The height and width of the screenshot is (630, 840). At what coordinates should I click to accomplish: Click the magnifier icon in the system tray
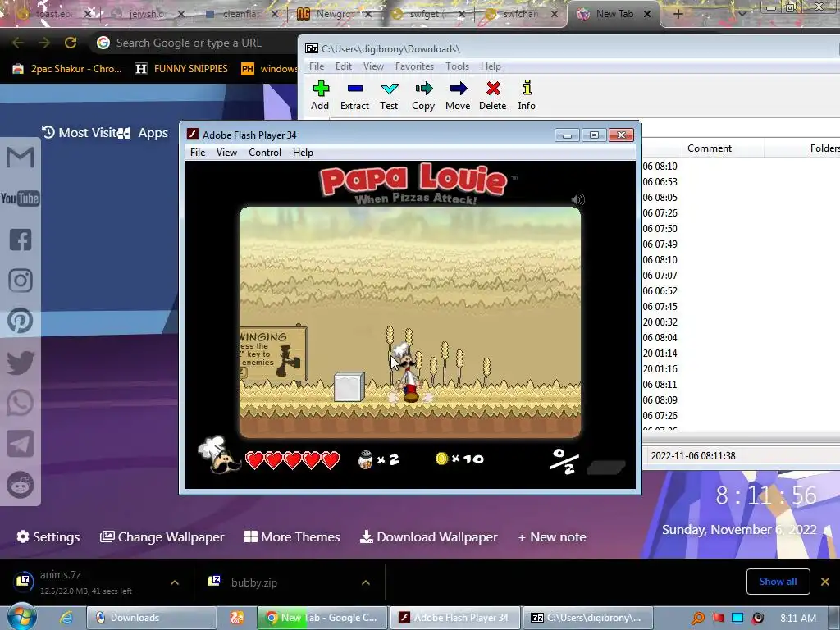coord(698,618)
